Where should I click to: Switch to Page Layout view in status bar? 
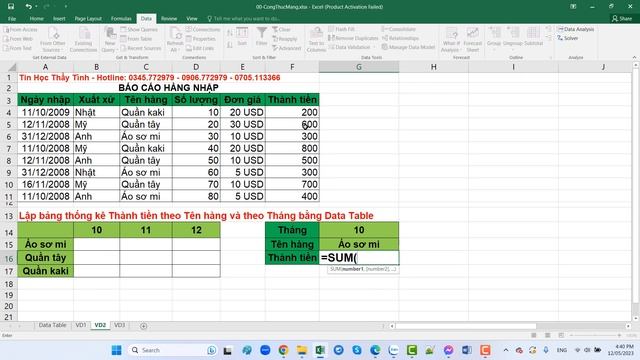547,335
